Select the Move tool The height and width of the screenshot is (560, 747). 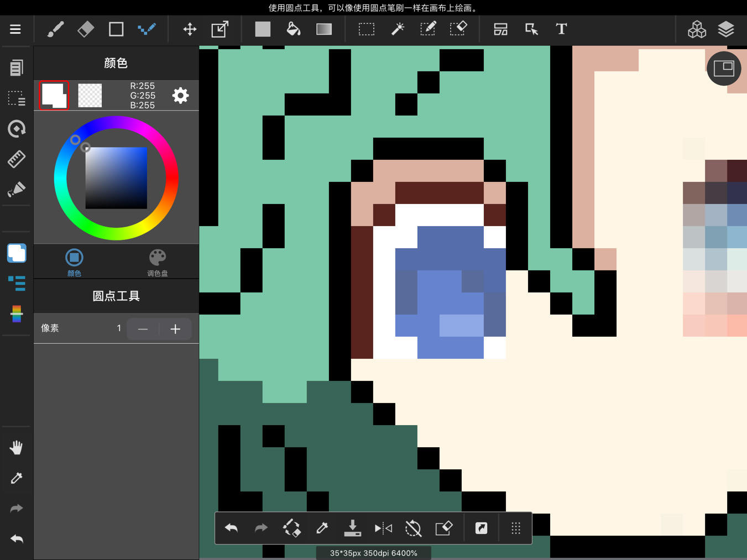coord(190,29)
